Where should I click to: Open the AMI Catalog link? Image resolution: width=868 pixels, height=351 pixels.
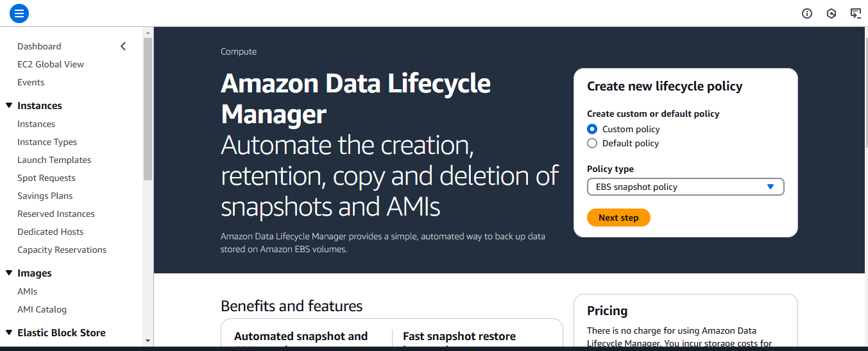pyautogui.click(x=42, y=309)
